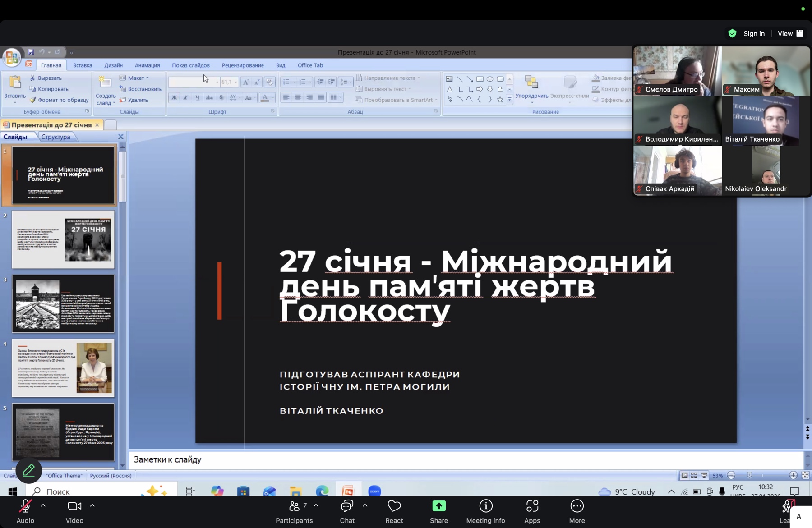
Task: Open Meeting info
Action: [485, 507]
